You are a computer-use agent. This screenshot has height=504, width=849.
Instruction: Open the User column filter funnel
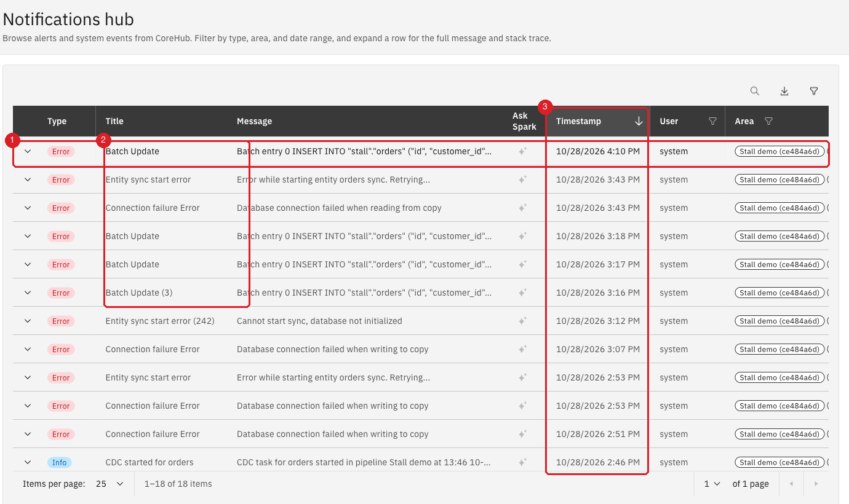pos(713,121)
